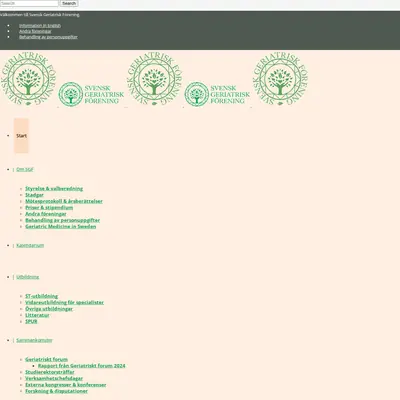Image resolution: width=400 pixels, height=400 pixels.
Task: Open the Sammankomster menu
Action: point(34,340)
